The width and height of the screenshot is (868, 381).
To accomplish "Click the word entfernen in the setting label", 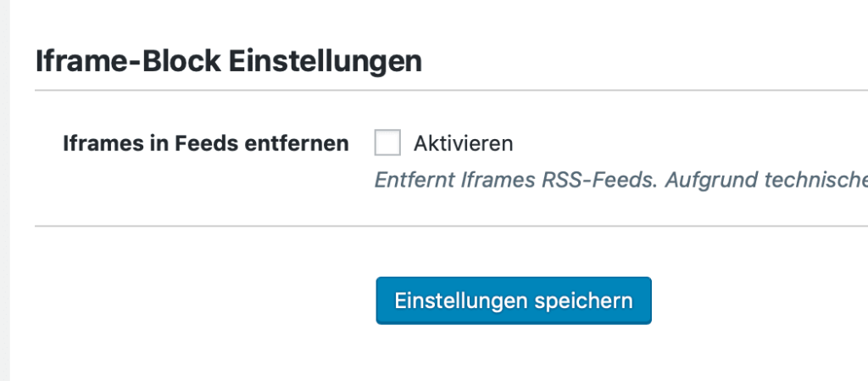I will [x=305, y=143].
